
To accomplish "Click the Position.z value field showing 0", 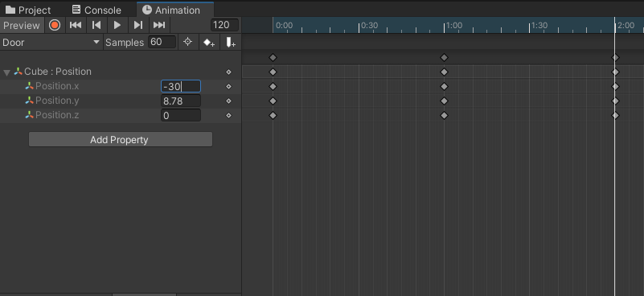I will (181, 116).
